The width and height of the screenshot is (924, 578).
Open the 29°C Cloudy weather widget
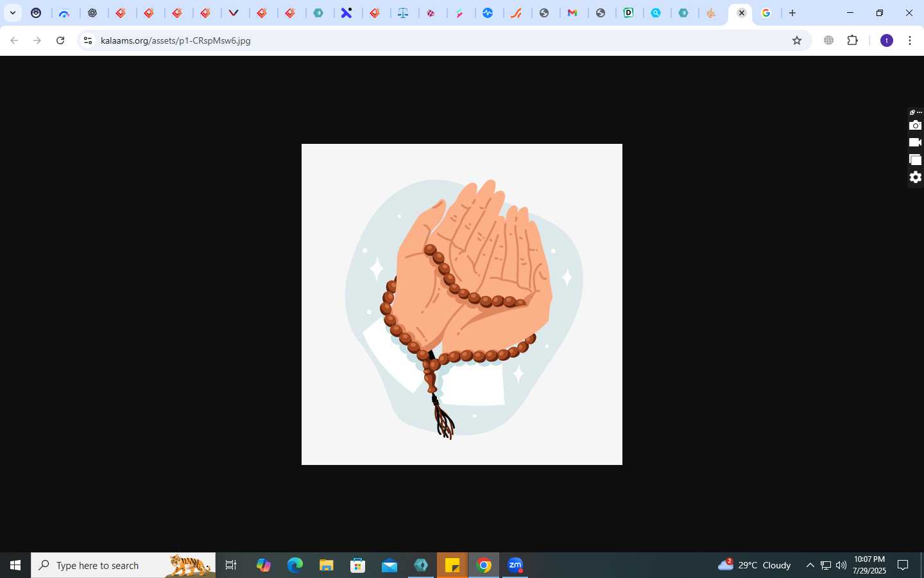755,565
